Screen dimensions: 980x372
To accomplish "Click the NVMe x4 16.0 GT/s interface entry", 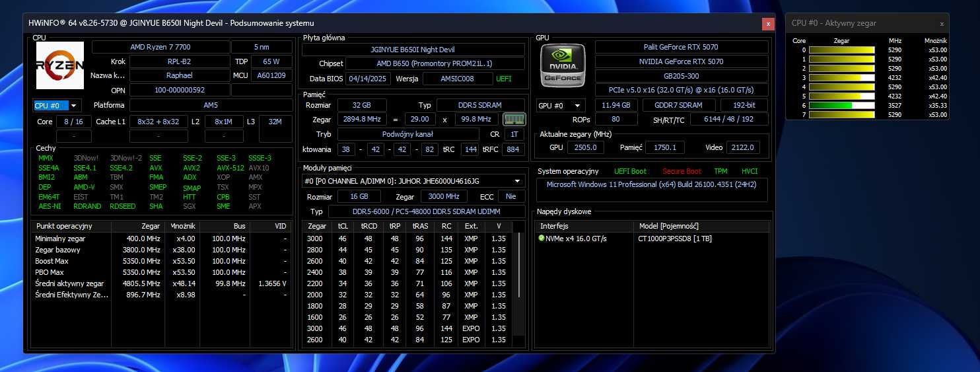I will coord(576,239).
